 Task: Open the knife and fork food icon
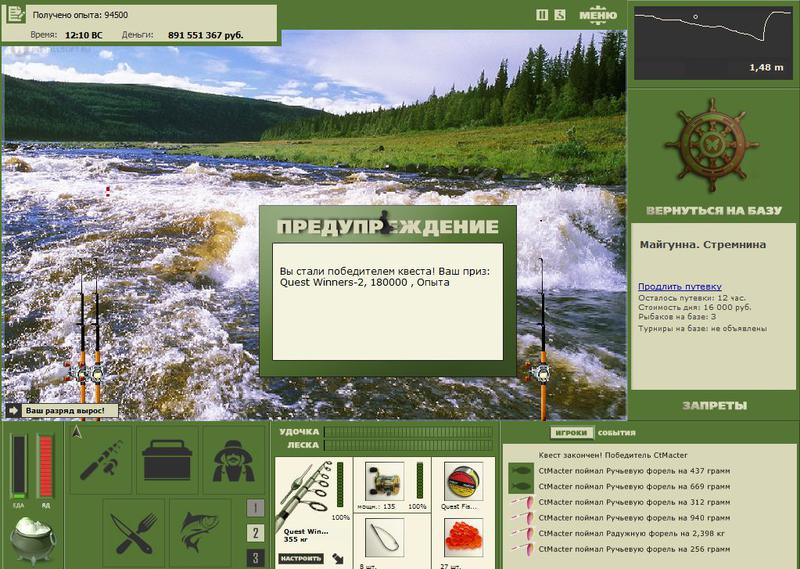(x=134, y=533)
